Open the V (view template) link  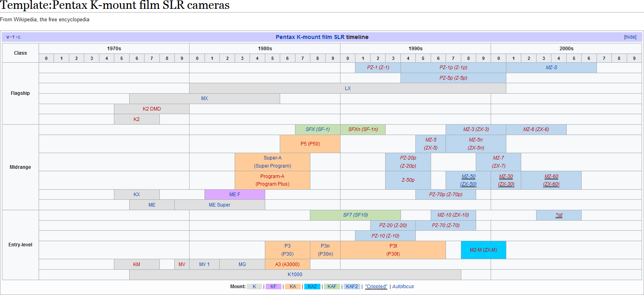click(8, 37)
